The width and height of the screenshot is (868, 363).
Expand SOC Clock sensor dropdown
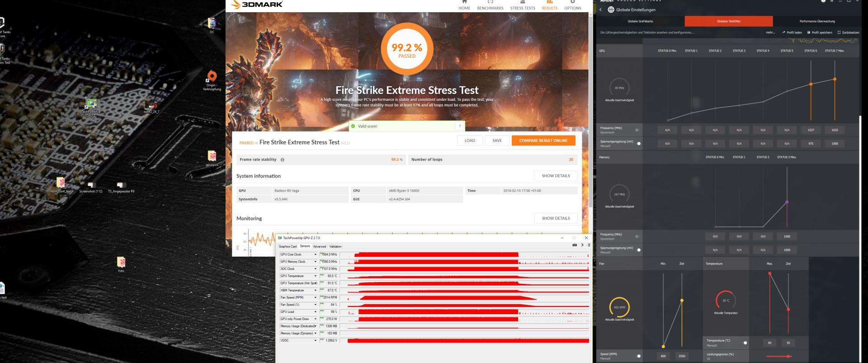tap(316, 269)
